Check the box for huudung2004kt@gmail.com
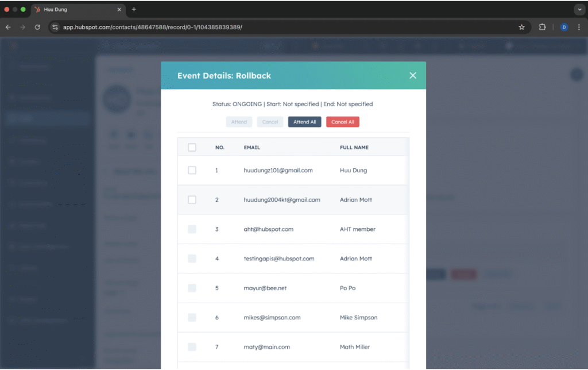The width and height of the screenshot is (588, 370). [x=192, y=200]
